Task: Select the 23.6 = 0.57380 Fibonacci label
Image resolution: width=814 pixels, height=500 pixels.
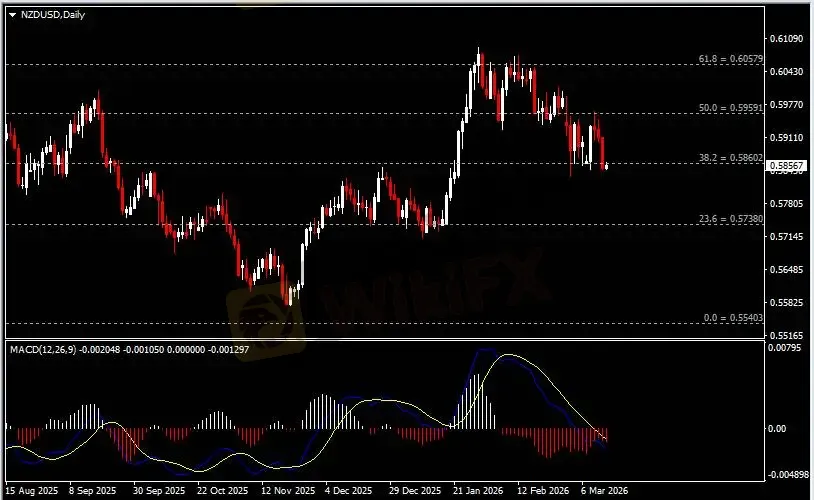Action: [730, 218]
